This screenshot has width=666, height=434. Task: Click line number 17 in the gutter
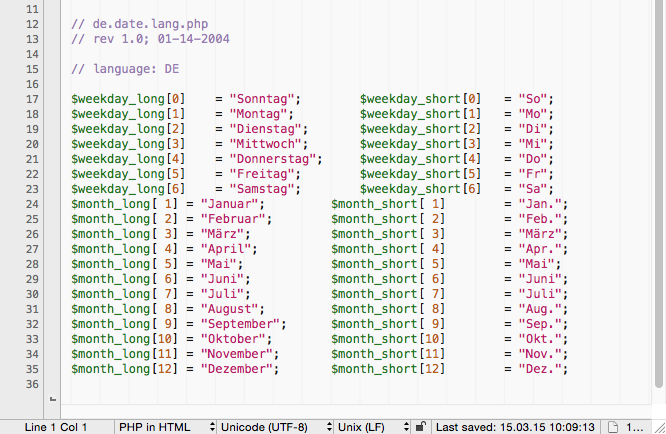point(30,99)
